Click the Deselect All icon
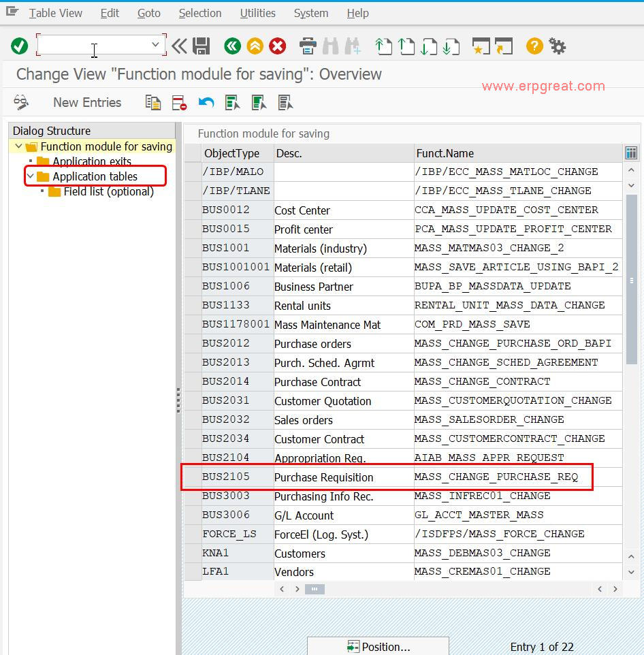This screenshot has height=655, width=644. coord(286,102)
